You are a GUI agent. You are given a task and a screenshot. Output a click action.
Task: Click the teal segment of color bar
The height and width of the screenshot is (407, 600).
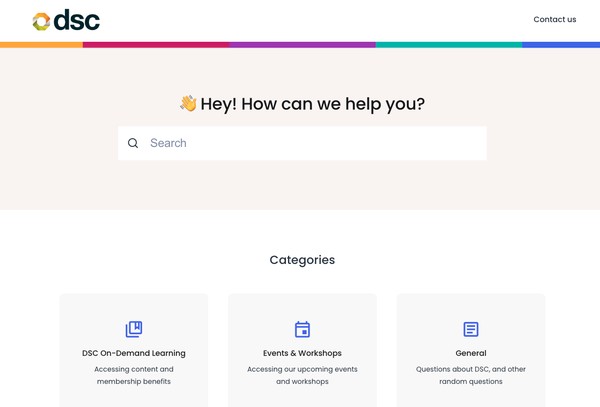coord(449,45)
